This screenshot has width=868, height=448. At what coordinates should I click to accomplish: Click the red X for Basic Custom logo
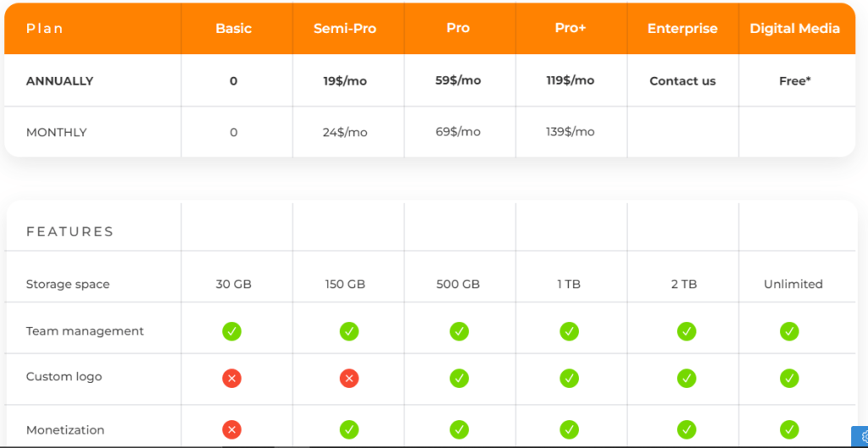click(x=232, y=379)
